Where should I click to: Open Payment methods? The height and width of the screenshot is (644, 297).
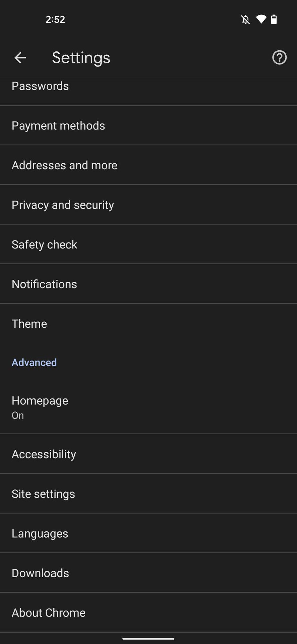coord(58,126)
